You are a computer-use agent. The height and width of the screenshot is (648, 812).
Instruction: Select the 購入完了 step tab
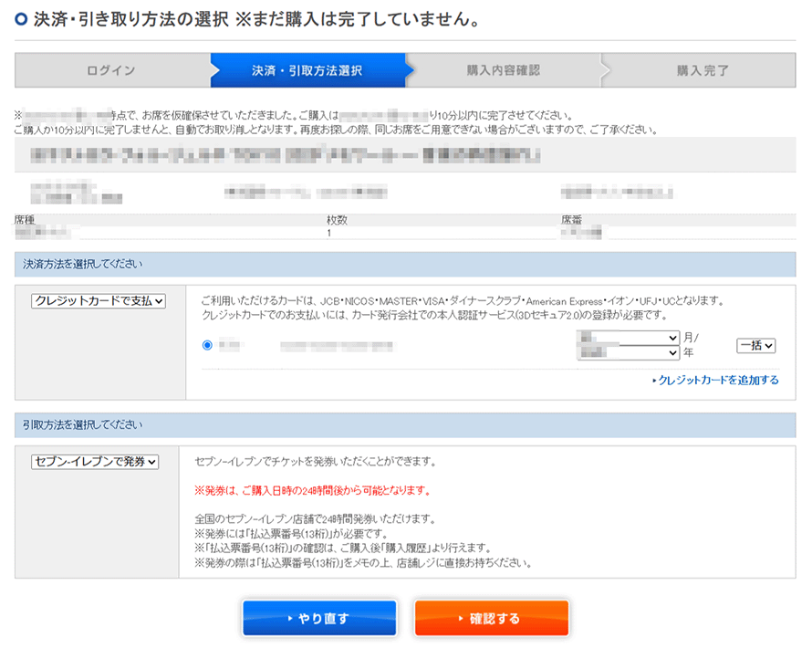(703, 70)
